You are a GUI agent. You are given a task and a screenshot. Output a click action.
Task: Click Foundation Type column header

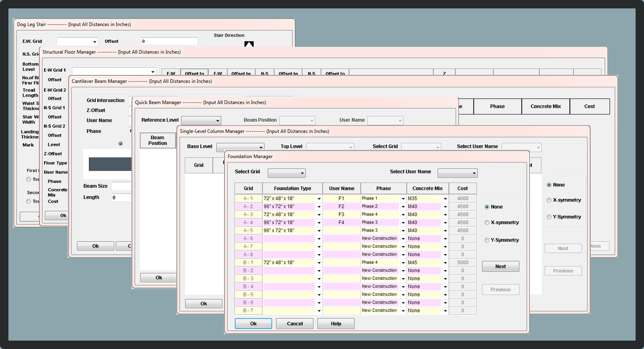292,188
